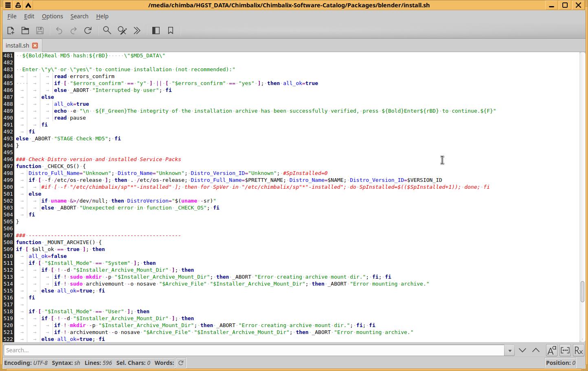Open the window menu in the title bar
Image resolution: width=588 pixels, height=371 pixels.
click(8, 5)
